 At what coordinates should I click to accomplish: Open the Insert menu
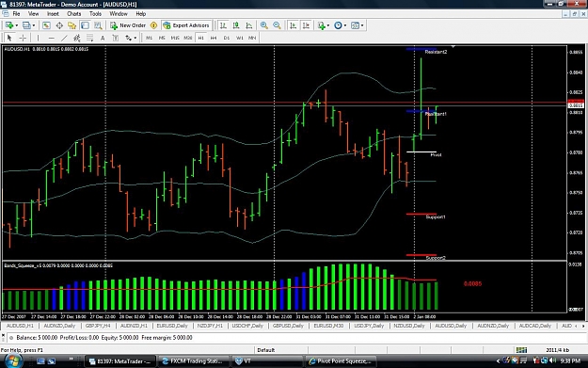pos(53,14)
